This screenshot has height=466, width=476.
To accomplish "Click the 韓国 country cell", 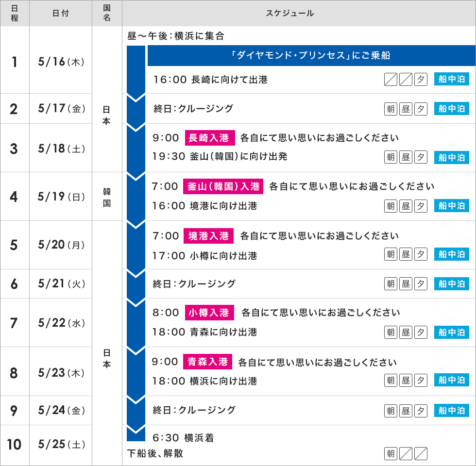I will [107, 197].
